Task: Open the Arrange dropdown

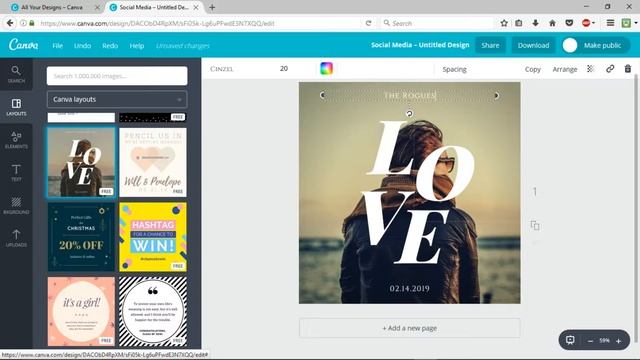Action: tap(565, 69)
